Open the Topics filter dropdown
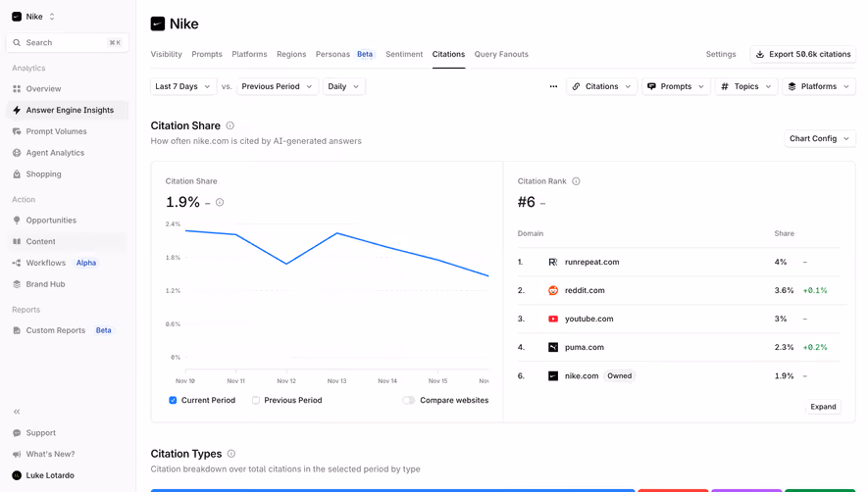Viewport: 868px width, 492px height. 746,86
